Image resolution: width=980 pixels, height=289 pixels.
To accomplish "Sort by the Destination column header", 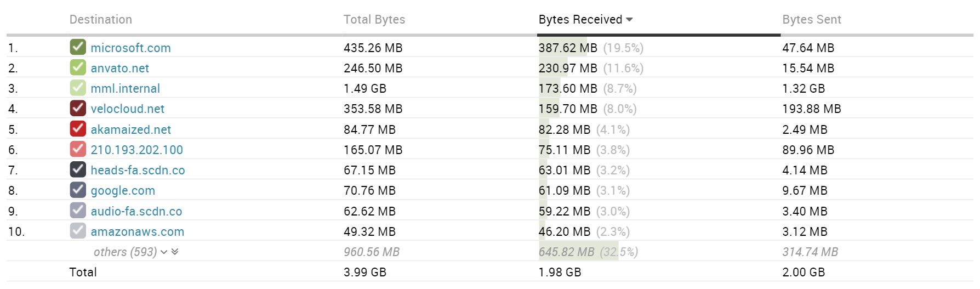I will tap(101, 20).
